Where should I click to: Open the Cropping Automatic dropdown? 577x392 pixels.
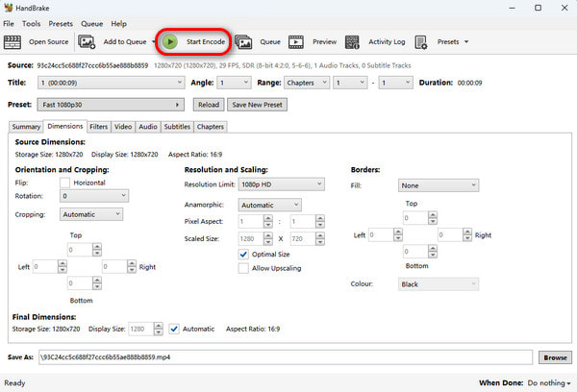(91, 214)
